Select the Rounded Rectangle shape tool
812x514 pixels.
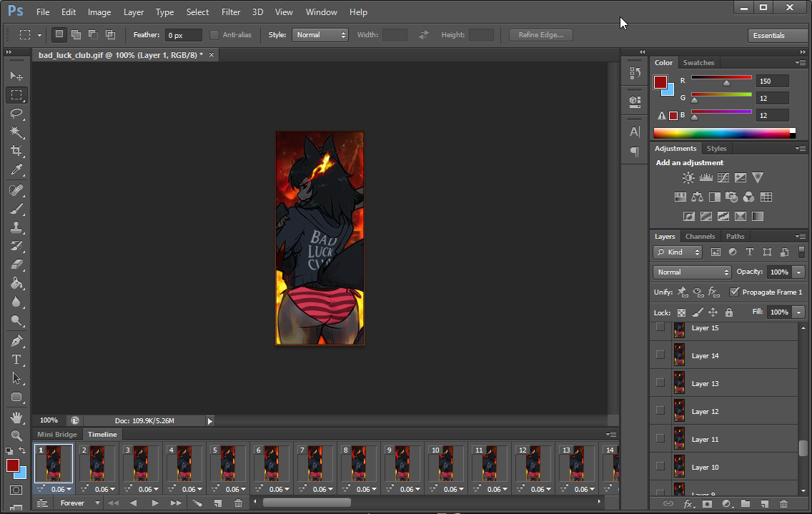[16, 397]
